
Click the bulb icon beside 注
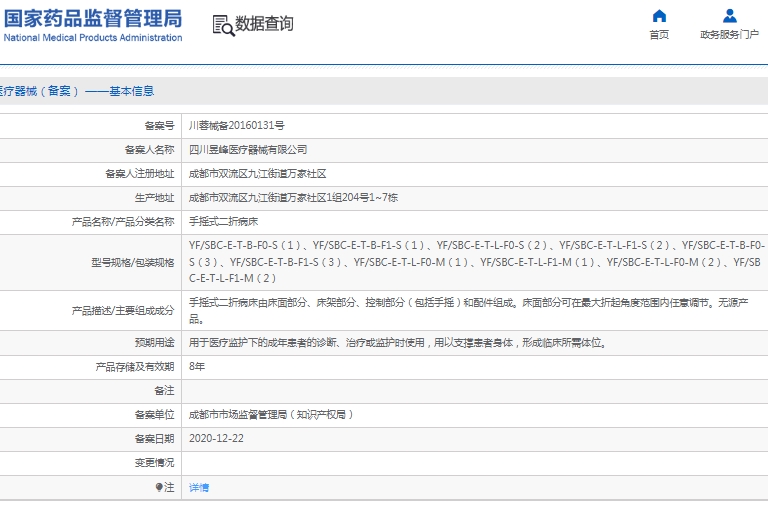coord(159,487)
